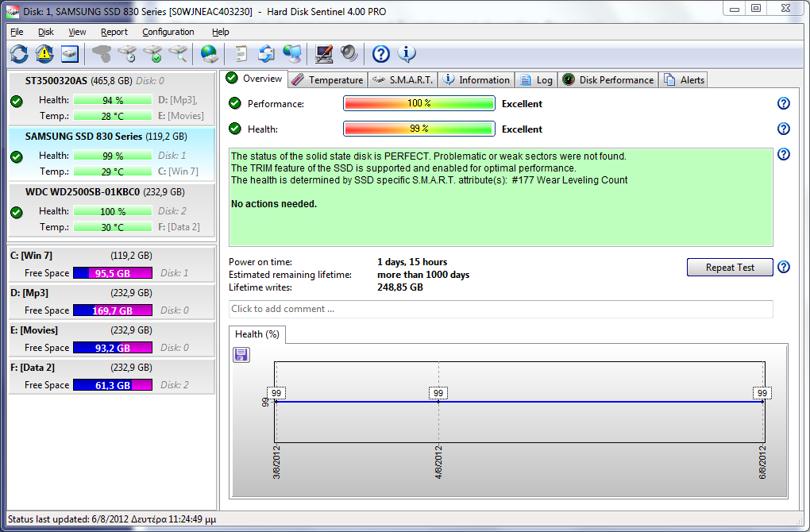The image size is (810, 532).
Task: Select the C: [Win 7] partition
Action: pyautogui.click(x=112, y=264)
